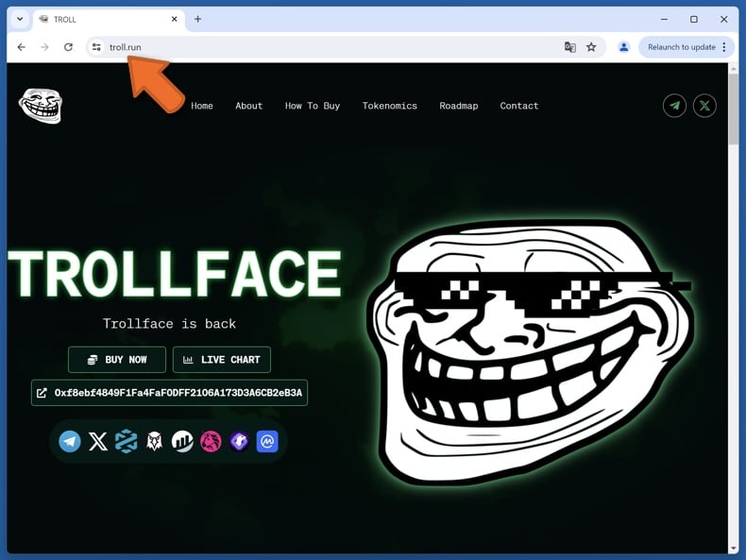This screenshot has width=746, height=560.
Task: Bookmark this page with the star
Action: click(x=591, y=47)
